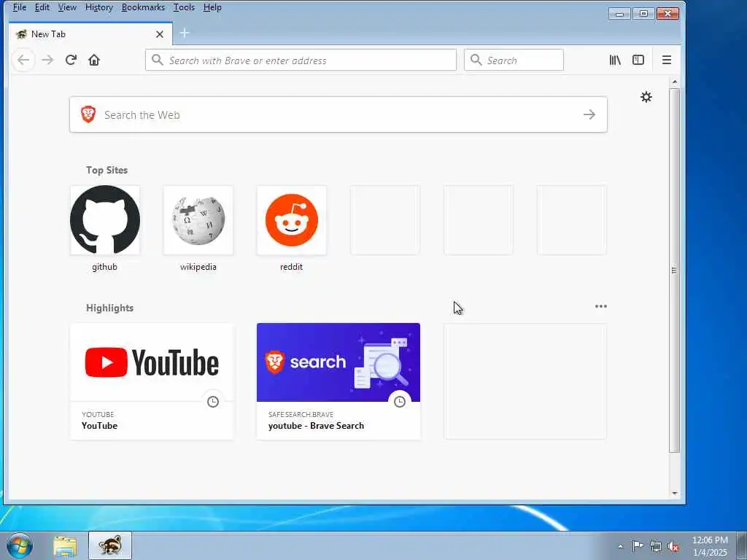Screen dimensions: 747x560
Task: Click the Brave lion icon in web search
Action: point(88,114)
